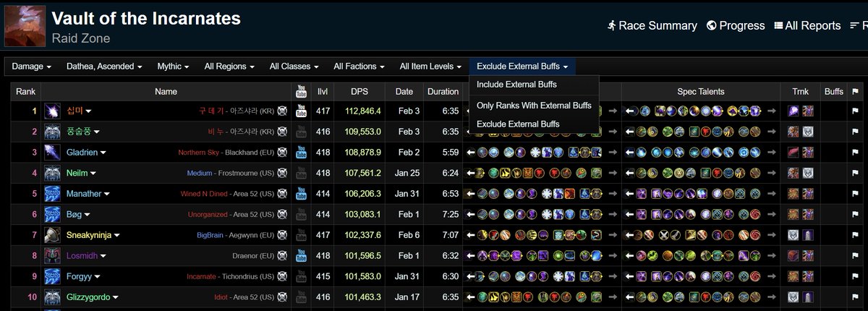Open the Incarnate guild link
Image resolution: width=868 pixels, height=311 pixels.
pos(202,277)
